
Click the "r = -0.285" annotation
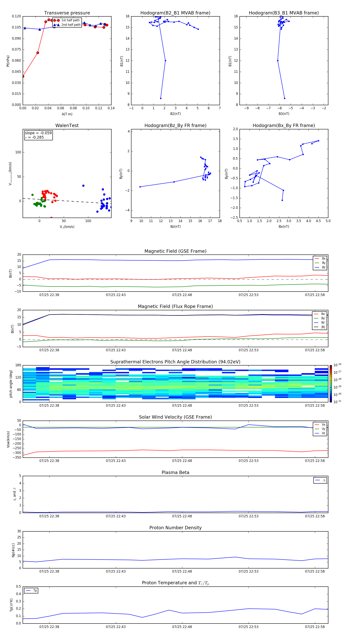[35, 137]
